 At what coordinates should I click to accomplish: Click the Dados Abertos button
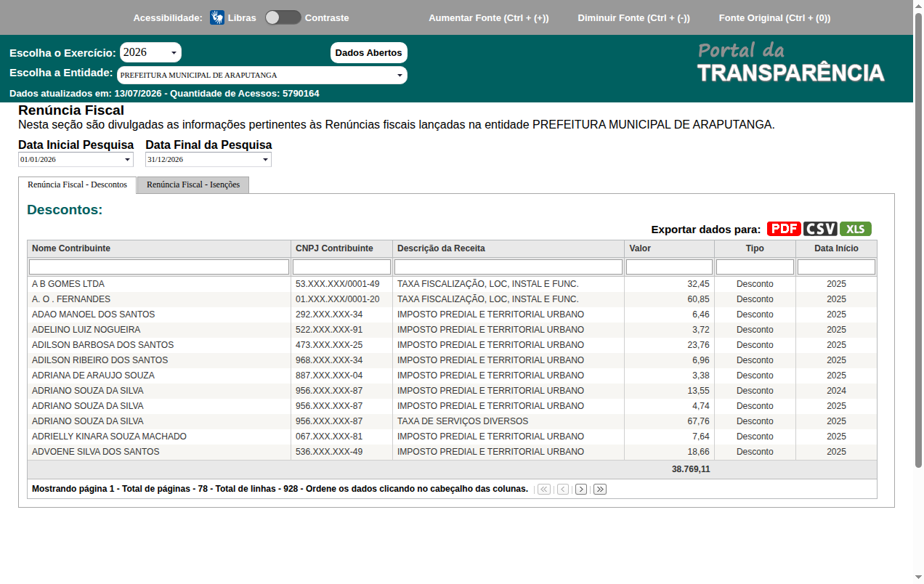click(369, 52)
